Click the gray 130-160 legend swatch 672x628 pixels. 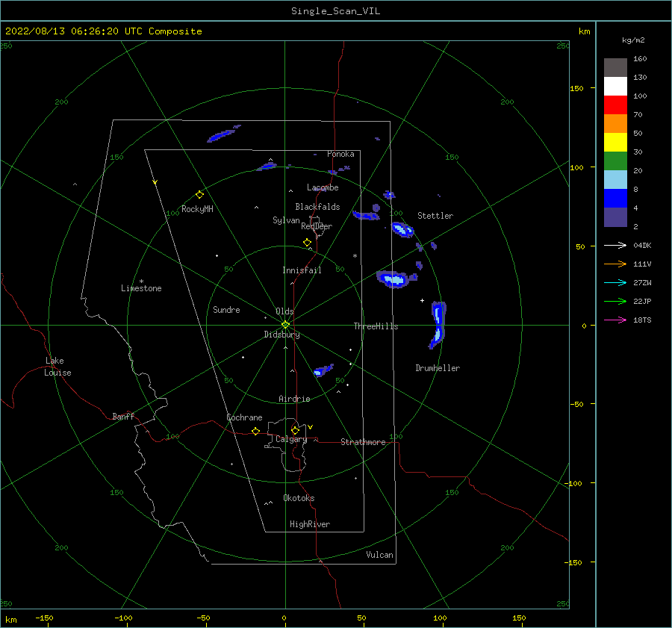[615, 68]
